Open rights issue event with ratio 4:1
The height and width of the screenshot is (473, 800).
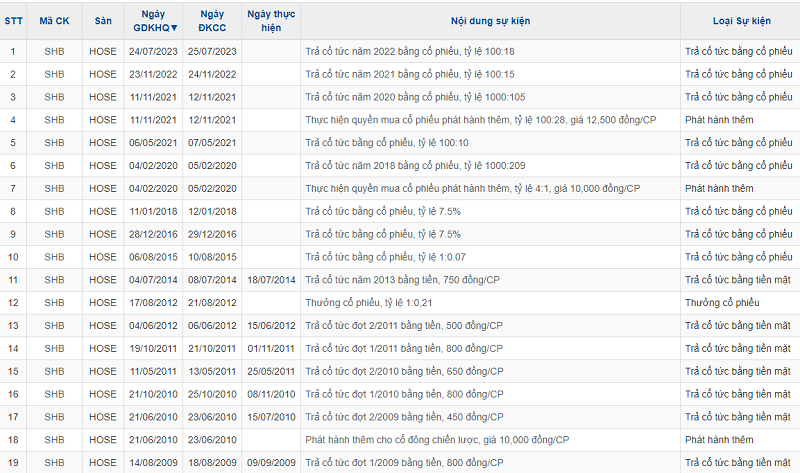(472, 189)
